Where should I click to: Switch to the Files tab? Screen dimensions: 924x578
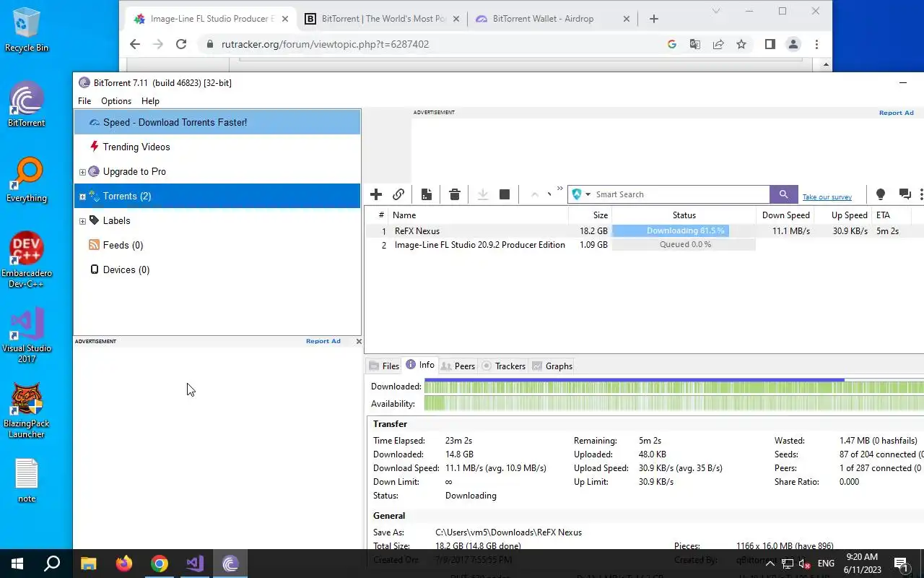click(383, 366)
